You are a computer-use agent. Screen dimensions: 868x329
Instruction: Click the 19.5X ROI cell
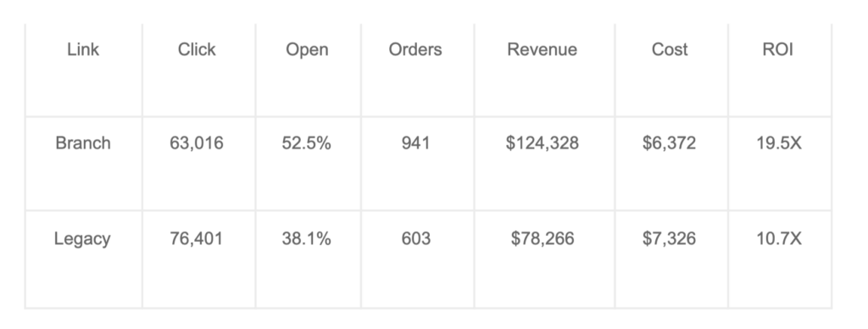[x=778, y=143]
